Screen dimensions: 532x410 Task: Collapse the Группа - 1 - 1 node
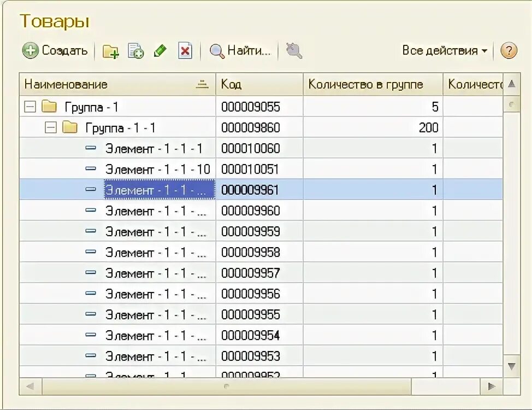click(x=51, y=128)
